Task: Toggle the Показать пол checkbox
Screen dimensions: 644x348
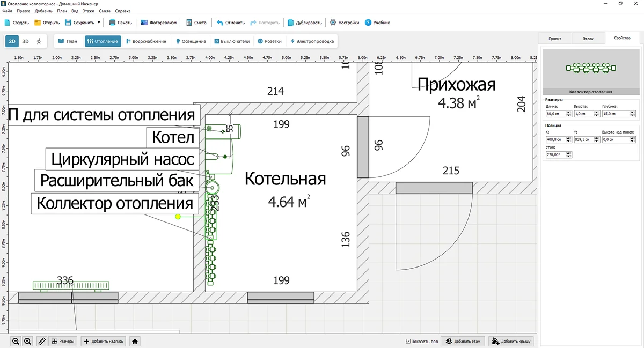Action: (x=409, y=341)
